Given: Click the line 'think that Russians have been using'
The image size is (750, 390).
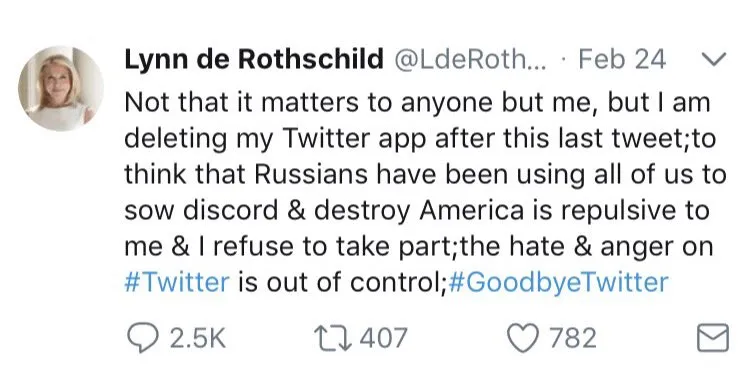Looking at the screenshot, I should click(x=425, y=174).
